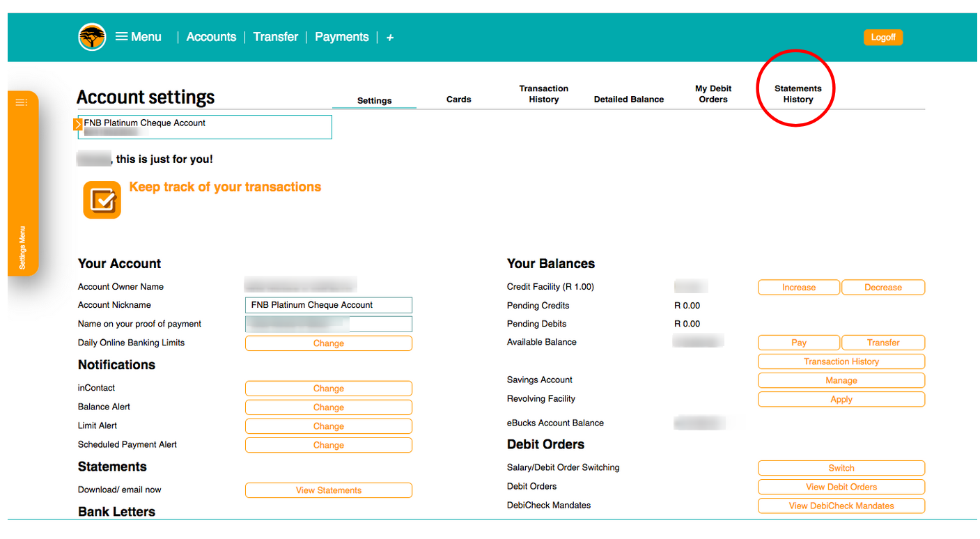
Task: Click the FNB tree logo icon
Action: pyautogui.click(x=92, y=37)
